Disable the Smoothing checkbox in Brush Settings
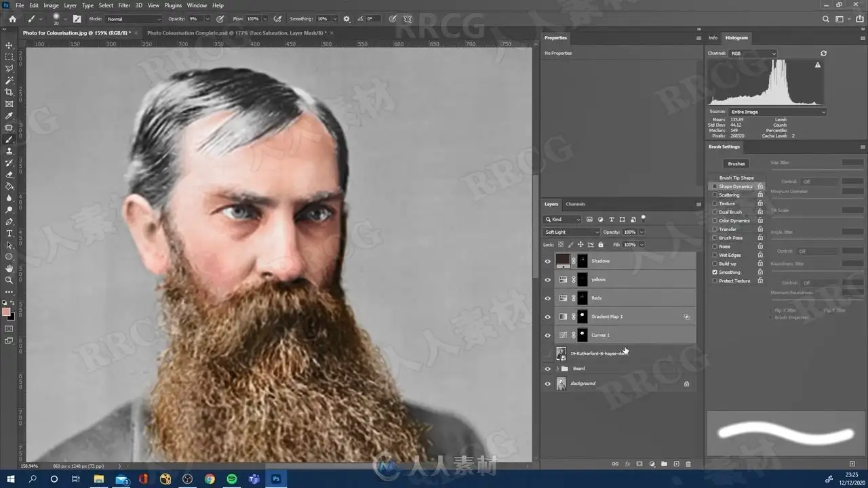This screenshot has height=488, width=868. (715, 272)
